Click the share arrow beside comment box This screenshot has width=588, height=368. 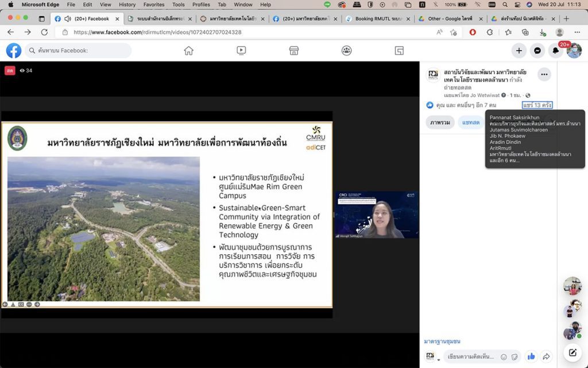[546, 356]
